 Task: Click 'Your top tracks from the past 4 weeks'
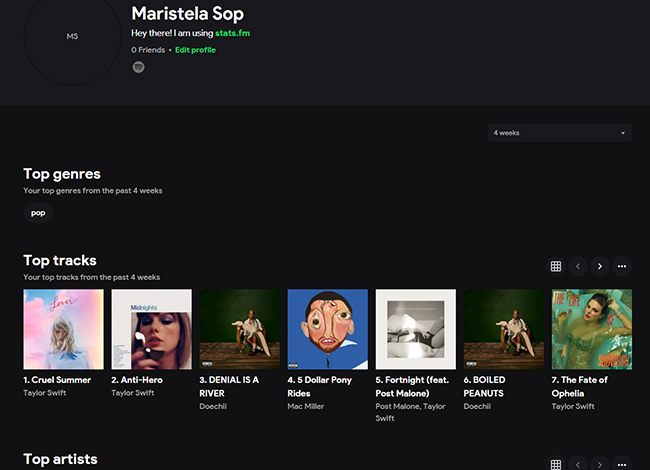pos(92,277)
